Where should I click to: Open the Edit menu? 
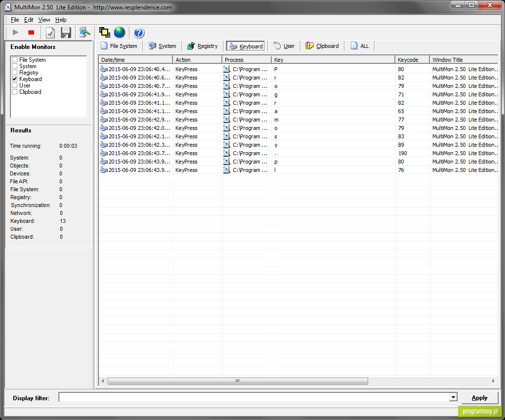click(x=29, y=20)
